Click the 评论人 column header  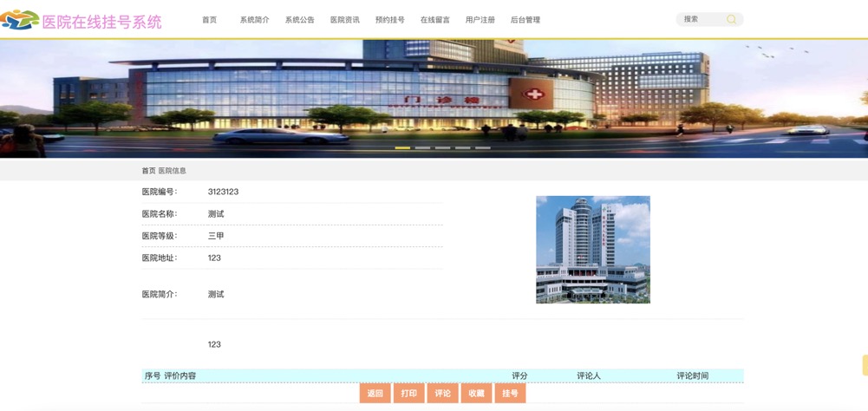589,375
